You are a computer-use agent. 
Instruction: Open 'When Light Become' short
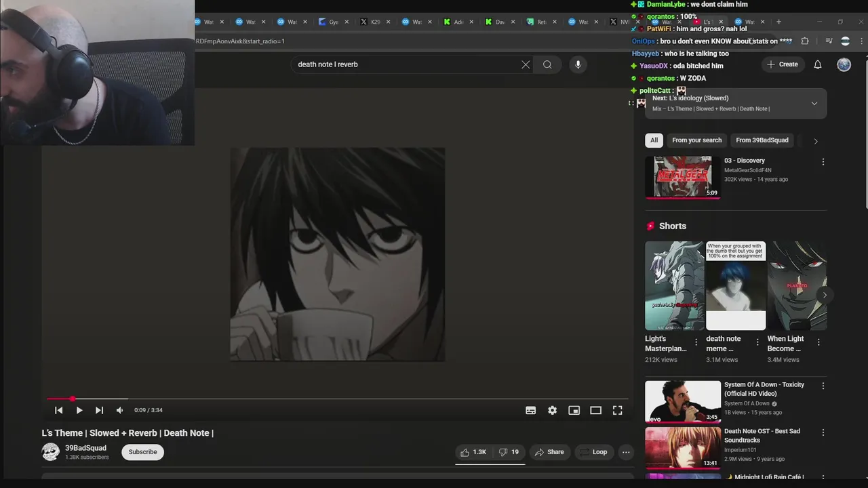click(797, 285)
